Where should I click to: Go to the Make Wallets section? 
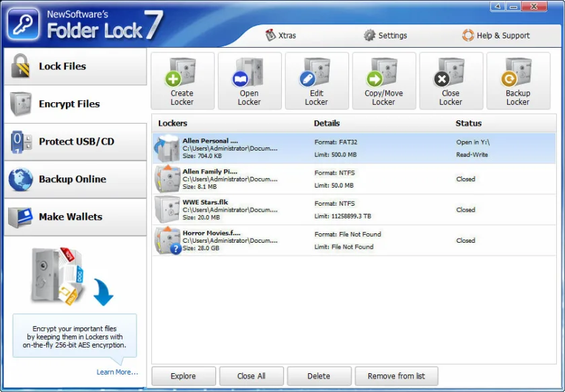[x=75, y=217]
